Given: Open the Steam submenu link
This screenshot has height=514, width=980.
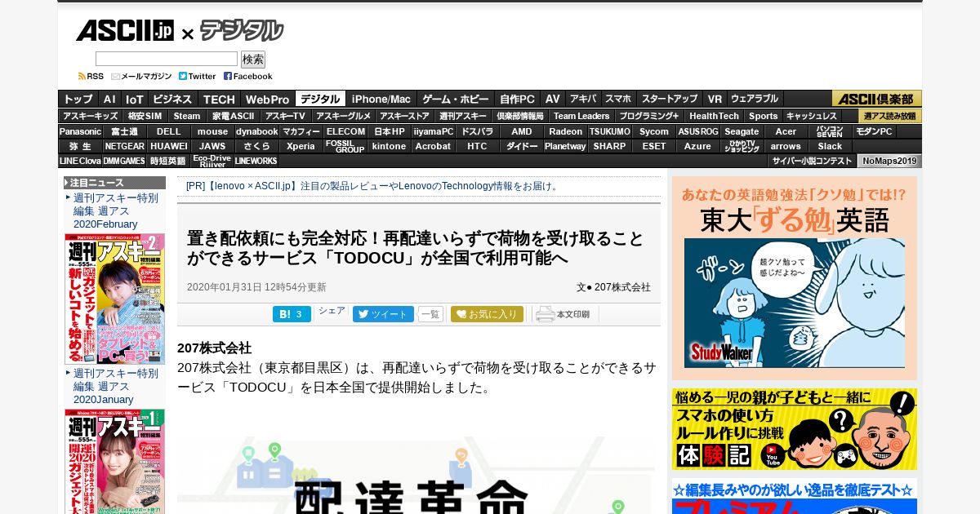Looking at the screenshot, I should [x=186, y=116].
